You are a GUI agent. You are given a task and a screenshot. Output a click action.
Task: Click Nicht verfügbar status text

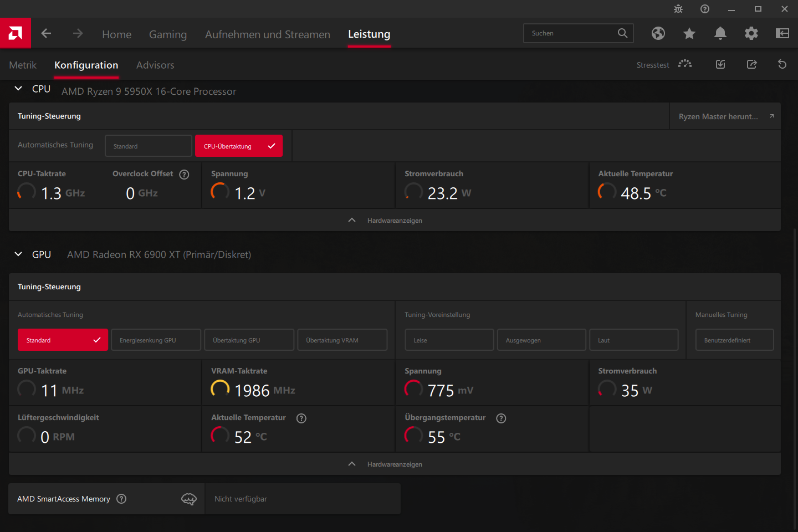[241, 499]
